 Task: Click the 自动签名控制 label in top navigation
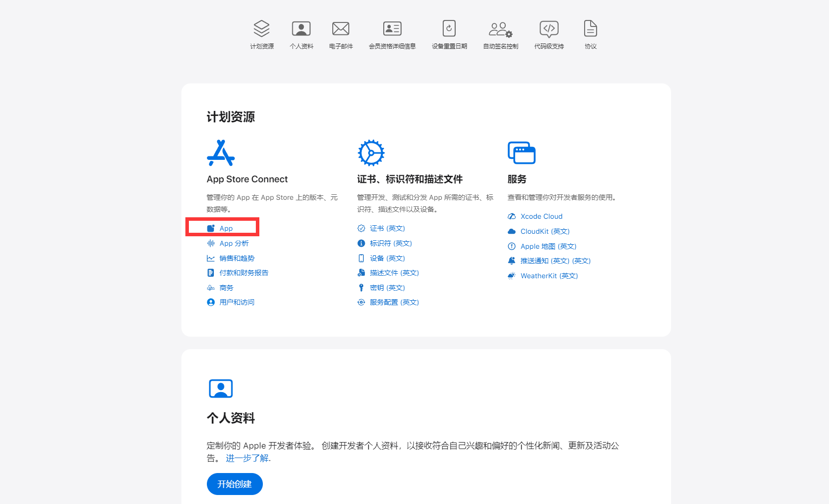point(501,46)
